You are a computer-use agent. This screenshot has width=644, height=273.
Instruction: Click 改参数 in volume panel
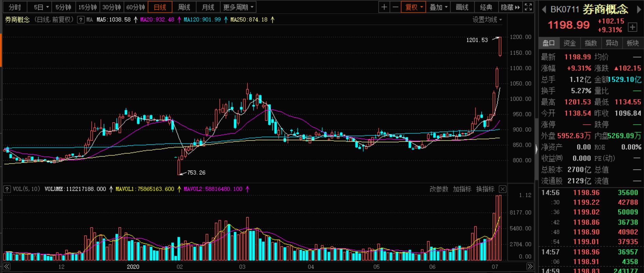[439, 189]
